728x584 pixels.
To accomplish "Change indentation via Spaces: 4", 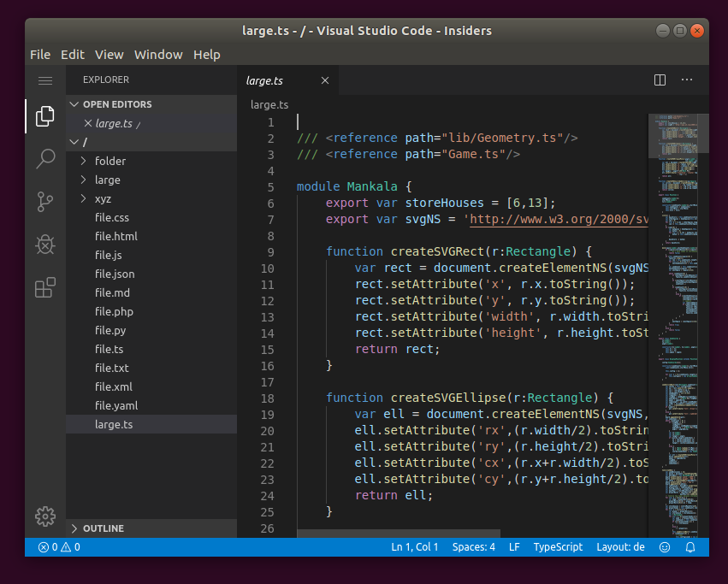I will [474, 547].
